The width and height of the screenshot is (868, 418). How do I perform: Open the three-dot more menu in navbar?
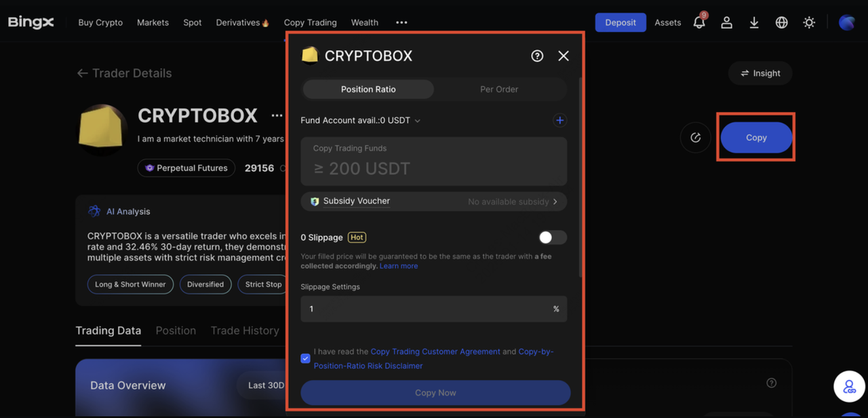401,22
